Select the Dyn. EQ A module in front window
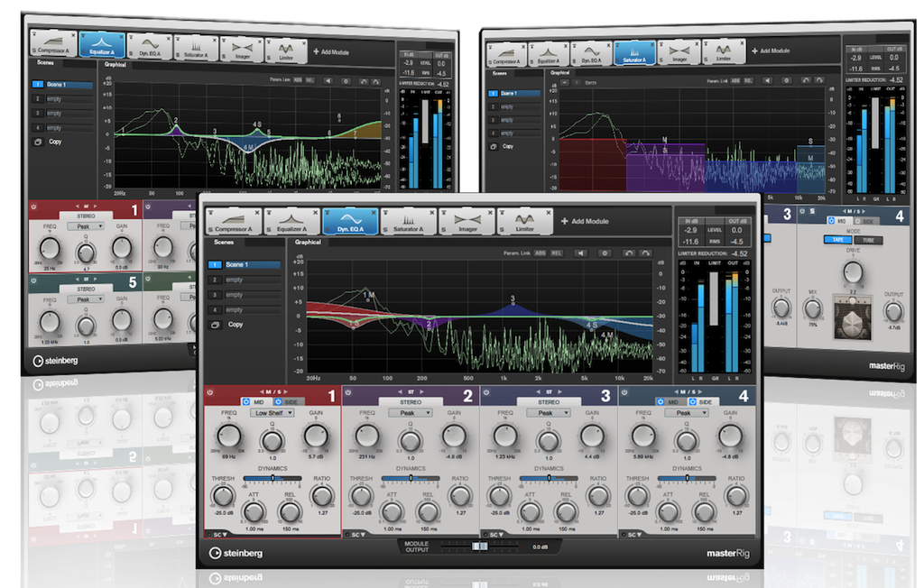The width and height of the screenshot is (924, 588). pos(350,222)
